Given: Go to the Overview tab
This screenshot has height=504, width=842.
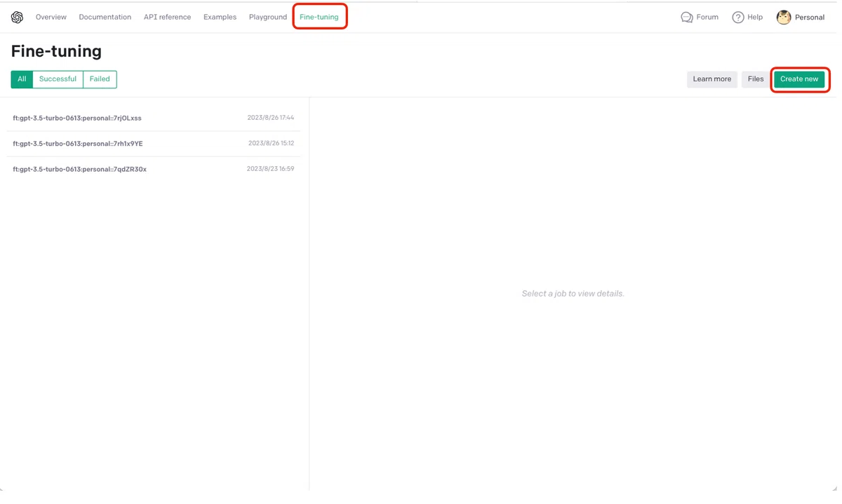Looking at the screenshot, I should click(51, 18).
